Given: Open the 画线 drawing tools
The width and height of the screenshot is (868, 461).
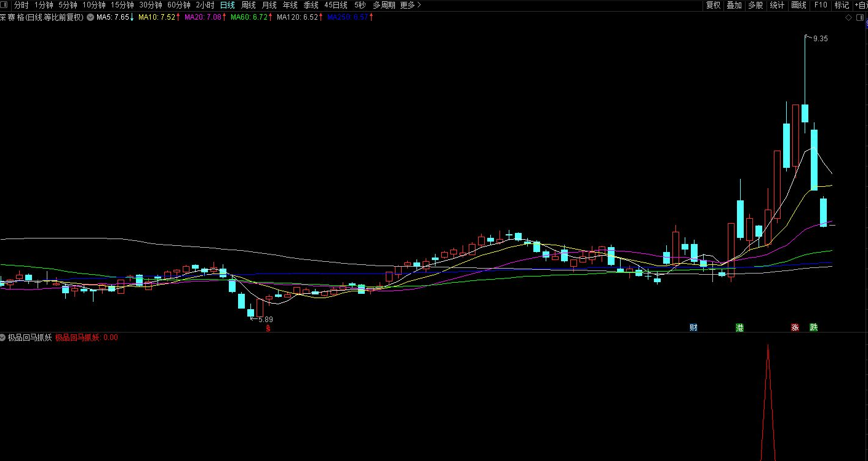Looking at the screenshot, I should [798, 5].
